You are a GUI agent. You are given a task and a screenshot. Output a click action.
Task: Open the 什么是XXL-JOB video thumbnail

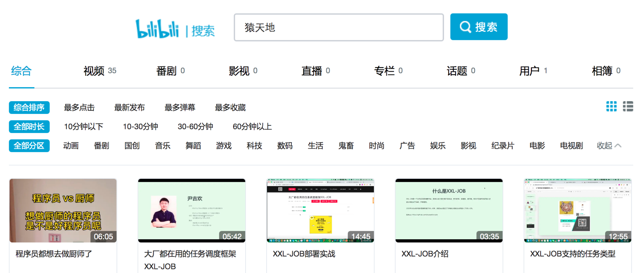(x=449, y=210)
